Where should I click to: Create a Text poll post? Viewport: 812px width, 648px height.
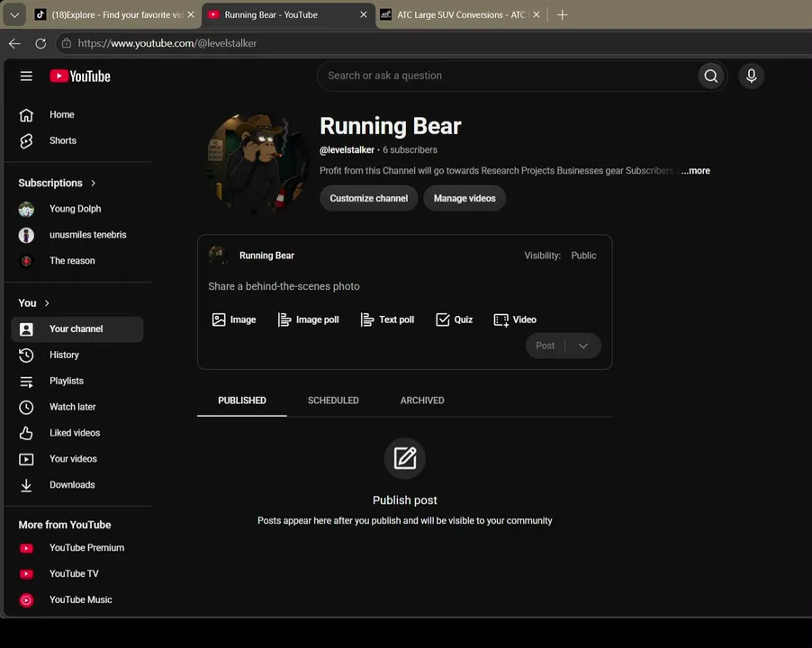[x=388, y=319]
